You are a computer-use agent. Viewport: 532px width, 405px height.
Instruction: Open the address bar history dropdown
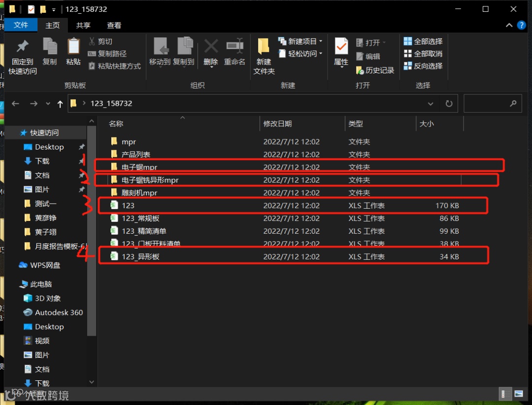431,104
